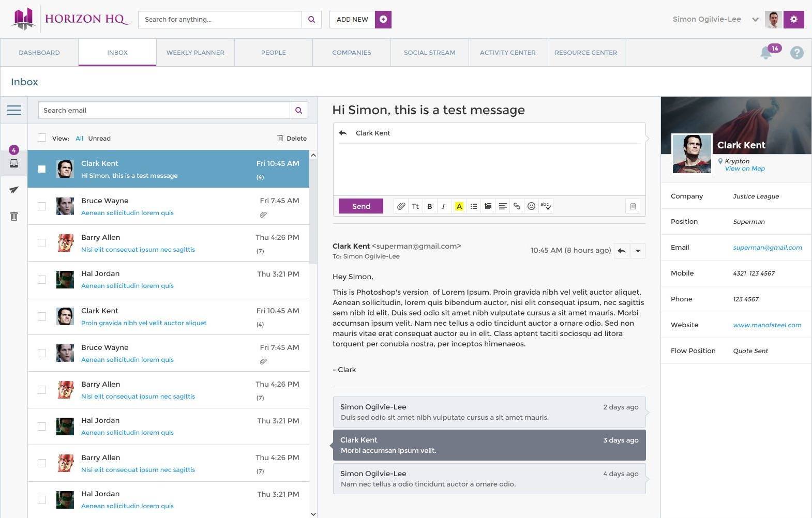Screen dimensions: 812x518
Task: Check the second Hal Jordan email
Action: coord(42,426)
